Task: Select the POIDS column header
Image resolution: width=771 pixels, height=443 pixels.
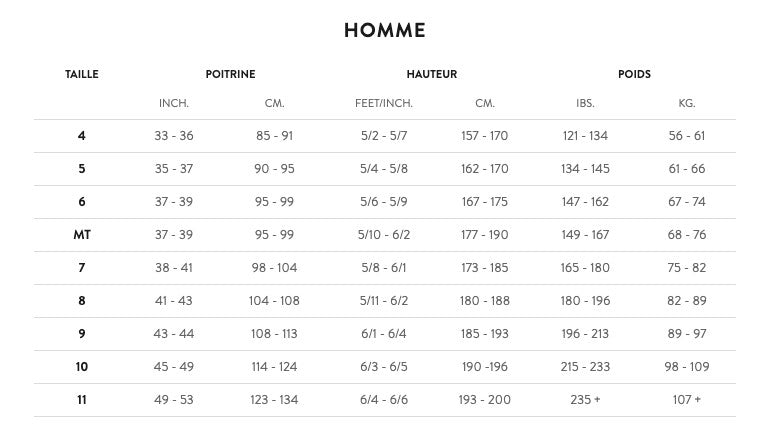Action: pos(634,75)
